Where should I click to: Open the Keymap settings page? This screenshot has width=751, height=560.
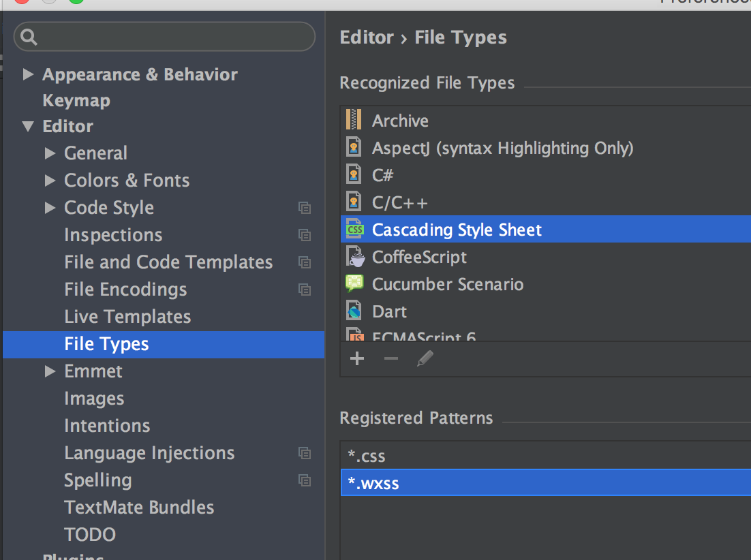coord(76,100)
